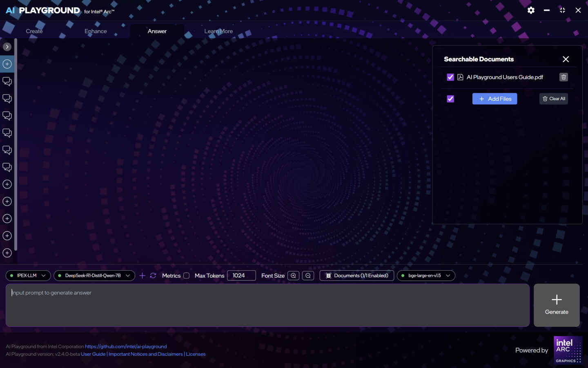Toggle the select-all documents checkbox
588x368 pixels.
tap(450, 99)
